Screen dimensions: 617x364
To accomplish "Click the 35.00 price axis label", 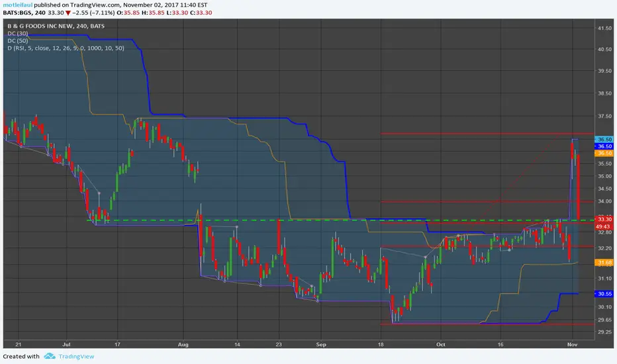I will click(x=605, y=176).
